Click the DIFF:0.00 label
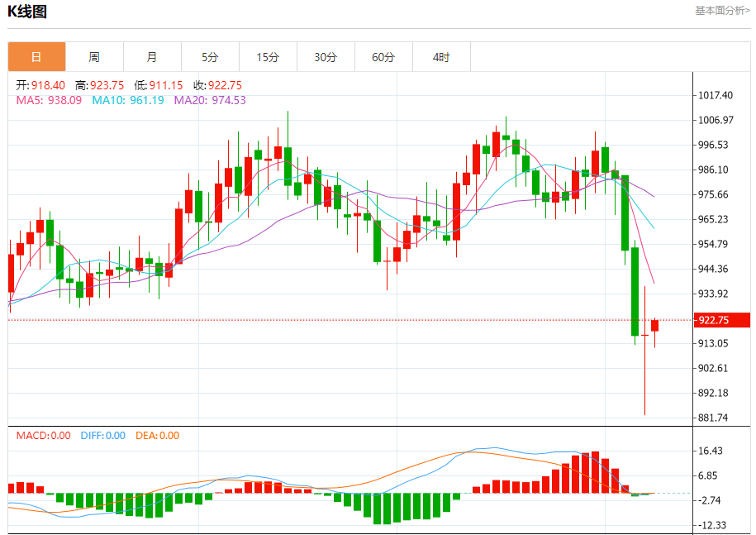This screenshot has height=535, width=756. [x=103, y=436]
